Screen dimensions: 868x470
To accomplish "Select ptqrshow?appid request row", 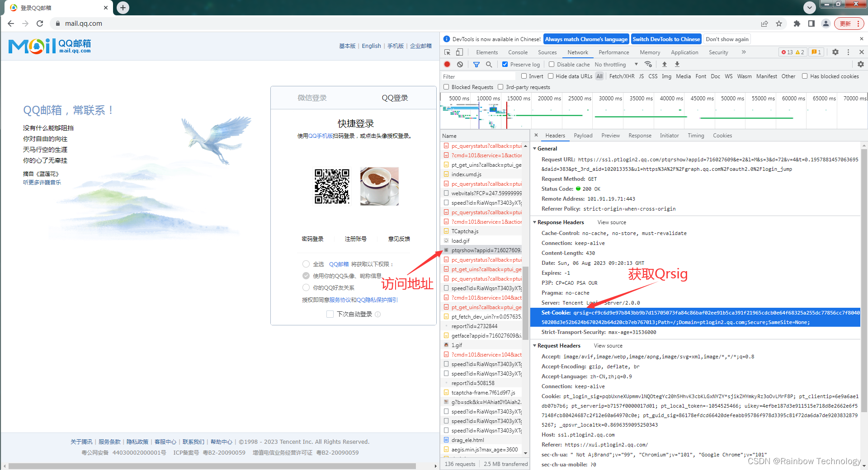I will 481,250.
